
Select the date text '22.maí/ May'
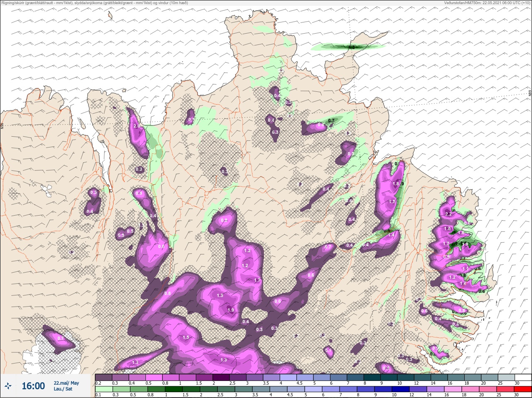[x=66, y=383]
